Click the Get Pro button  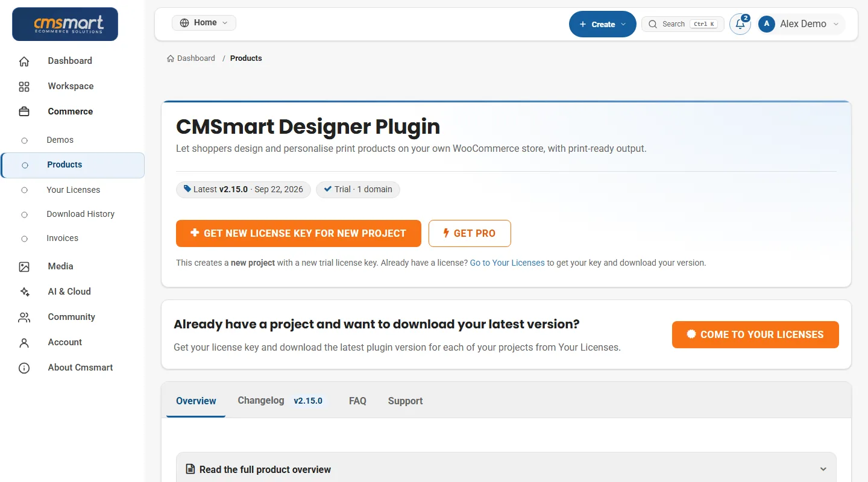click(x=470, y=233)
